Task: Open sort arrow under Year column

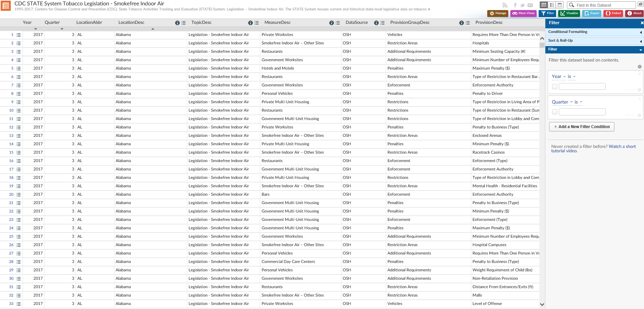Action: (x=36, y=29)
